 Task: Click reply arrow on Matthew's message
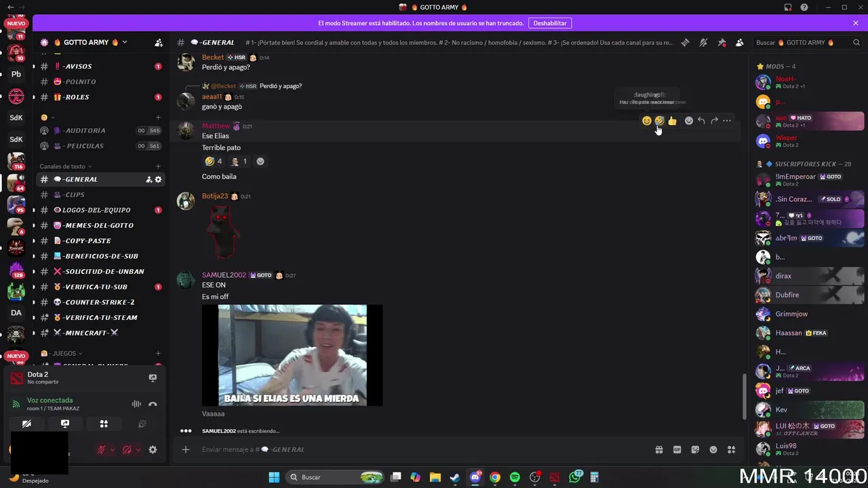pos(701,121)
